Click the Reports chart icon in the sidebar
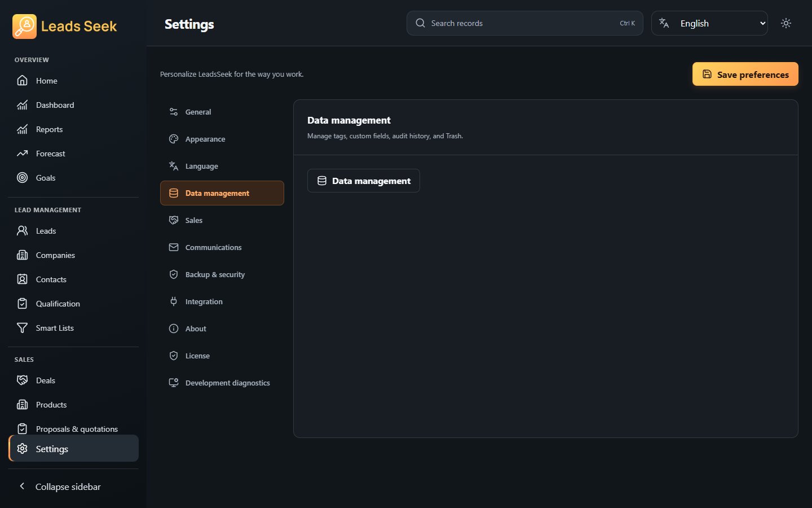Viewport: 812px width, 508px height. pos(22,129)
